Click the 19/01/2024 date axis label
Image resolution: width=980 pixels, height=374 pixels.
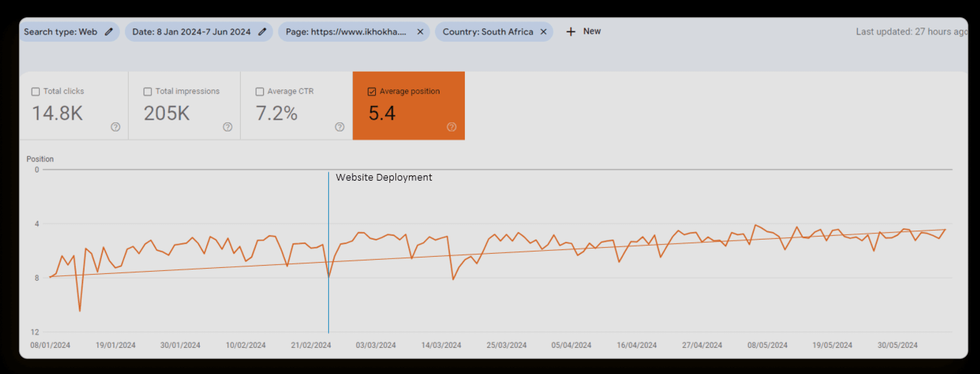click(x=116, y=345)
